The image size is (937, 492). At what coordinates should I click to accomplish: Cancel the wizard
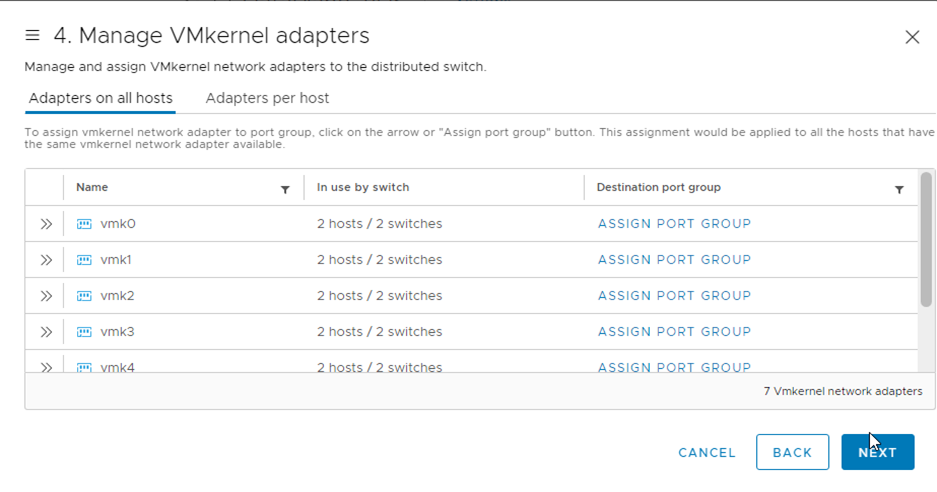[707, 453]
